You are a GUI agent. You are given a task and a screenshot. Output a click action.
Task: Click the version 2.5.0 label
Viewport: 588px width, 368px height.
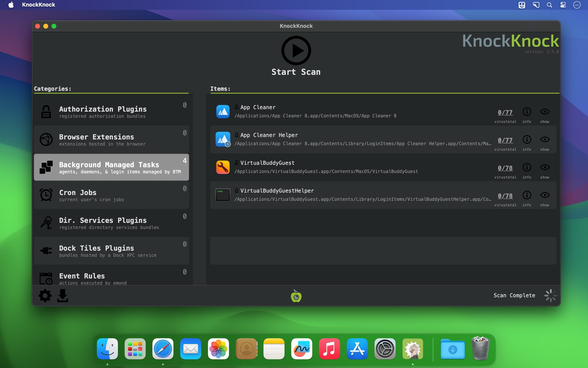541,52
